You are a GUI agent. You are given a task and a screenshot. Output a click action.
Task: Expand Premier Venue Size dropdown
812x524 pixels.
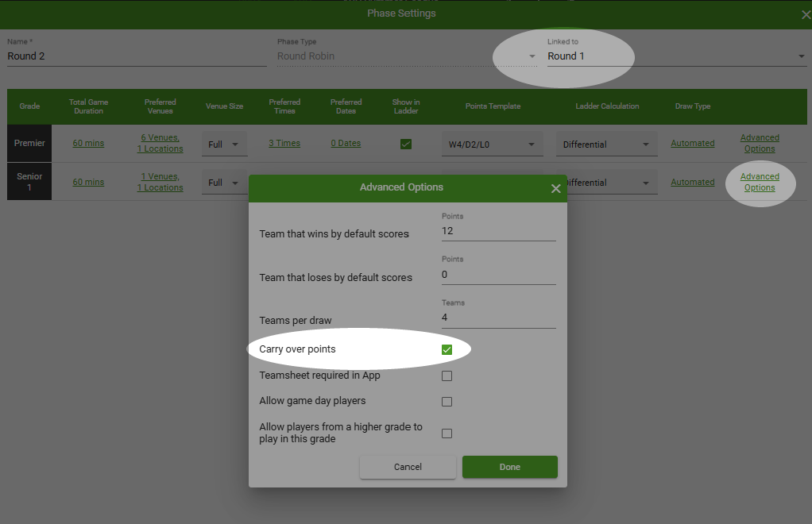click(224, 144)
